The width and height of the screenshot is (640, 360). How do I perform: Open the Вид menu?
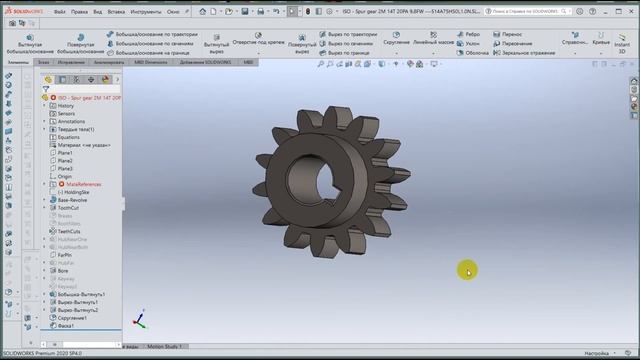pos(98,11)
